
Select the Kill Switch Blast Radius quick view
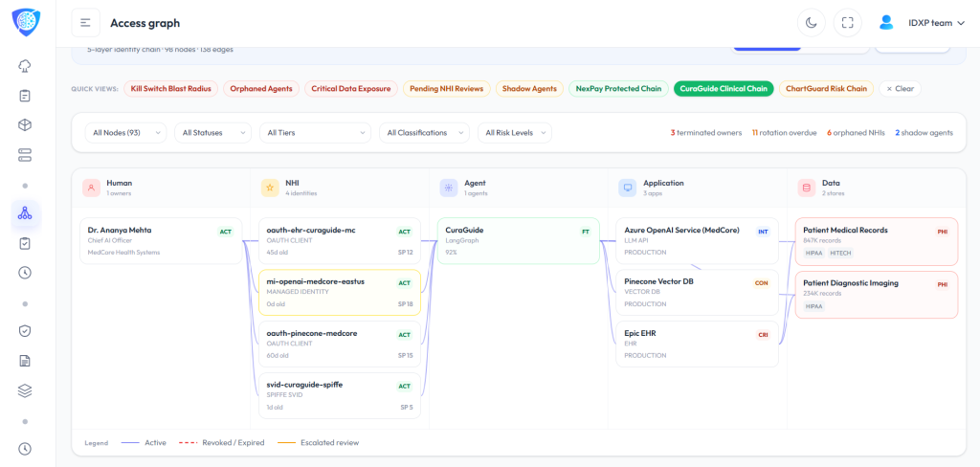[171, 89]
